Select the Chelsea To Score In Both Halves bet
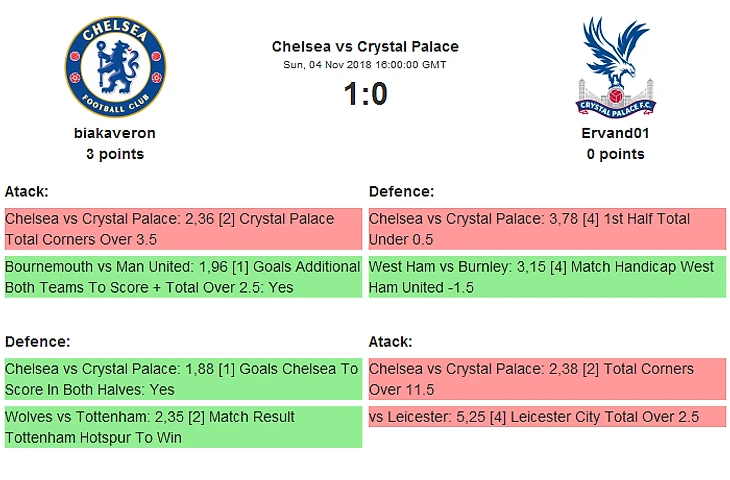The image size is (730, 480). pos(183,379)
